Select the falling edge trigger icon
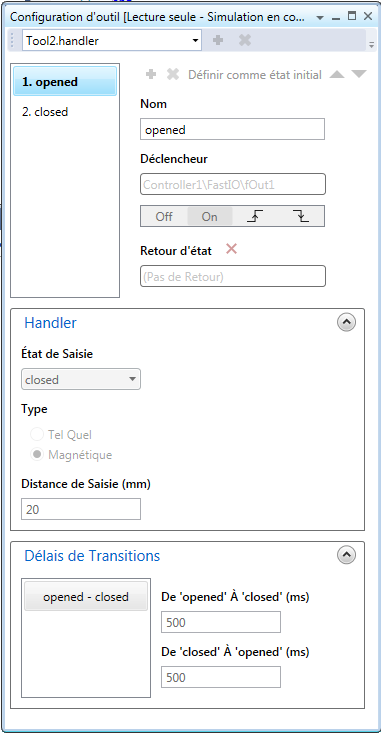This screenshot has width=381, height=734. click(x=300, y=216)
